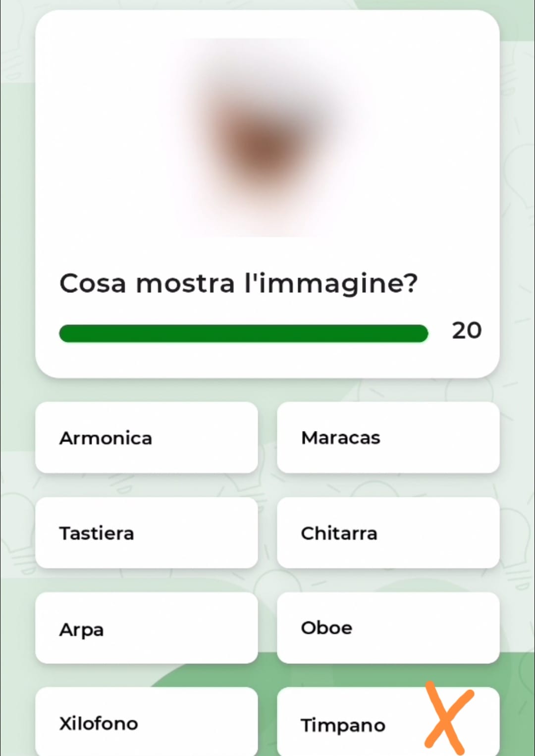
Task: Click the word "l'immagine?" in the question
Action: click(x=331, y=284)
